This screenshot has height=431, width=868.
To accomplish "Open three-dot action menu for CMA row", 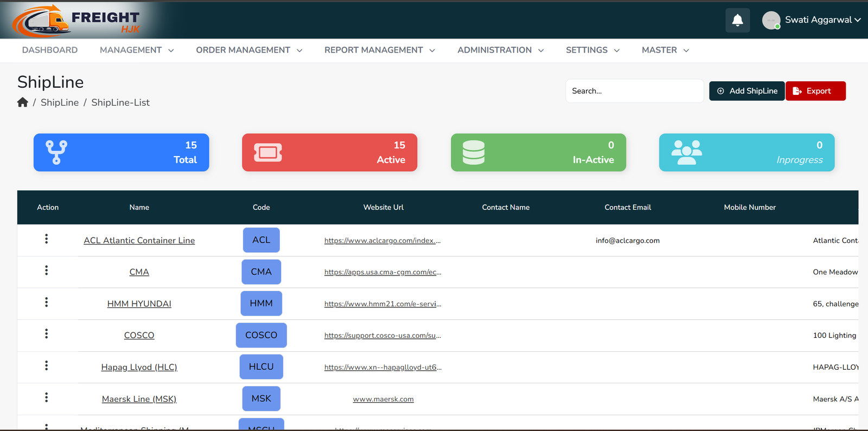I will [47, 271].
